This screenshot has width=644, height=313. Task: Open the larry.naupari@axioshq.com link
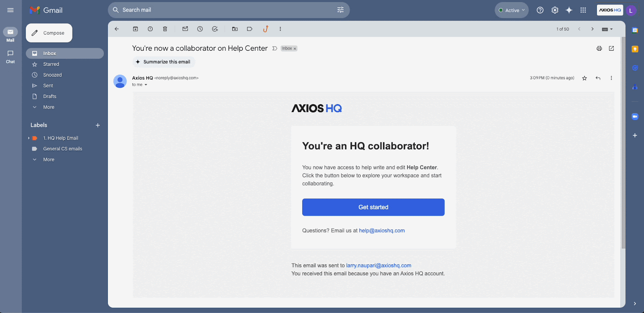[379, 266]
